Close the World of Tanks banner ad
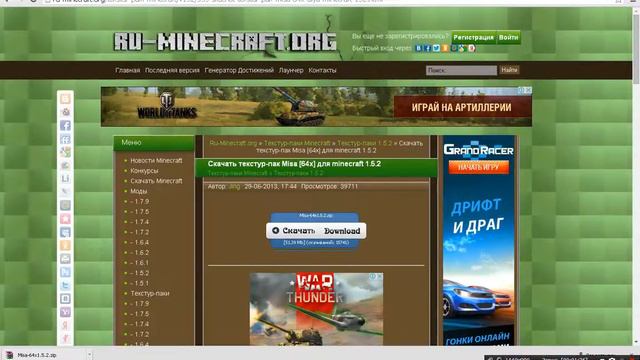The image size is (640, 360). pos(528,90)
